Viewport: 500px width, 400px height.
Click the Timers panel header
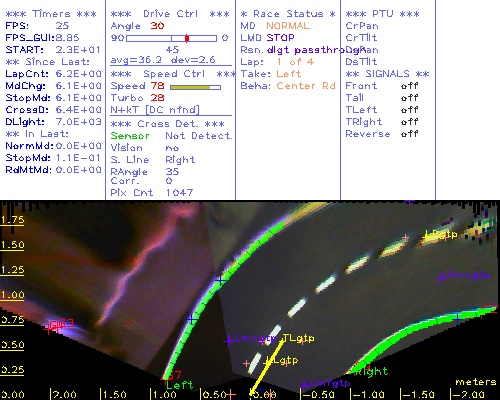51,14
